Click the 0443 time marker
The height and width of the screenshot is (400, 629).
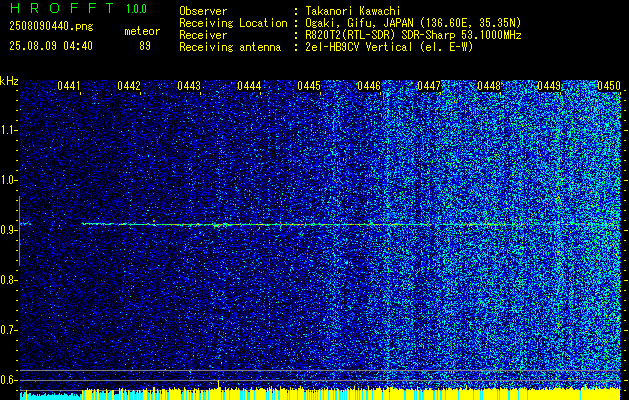pyautogui.click(x=189, y=86)
